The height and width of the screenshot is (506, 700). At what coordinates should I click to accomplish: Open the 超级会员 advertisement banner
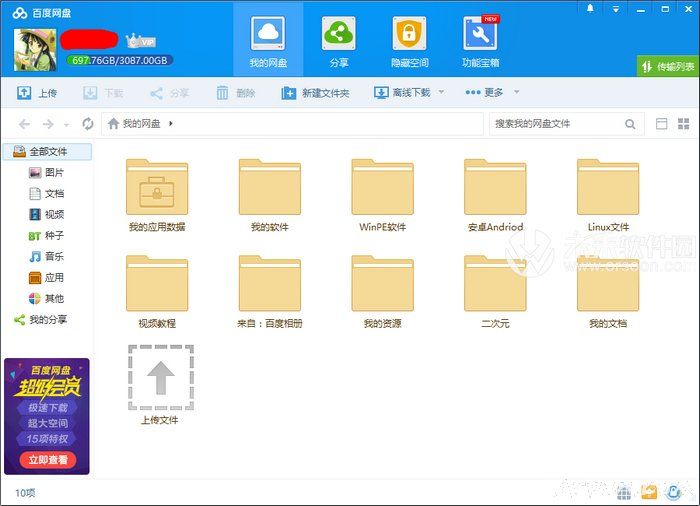(x=47, y=416)
